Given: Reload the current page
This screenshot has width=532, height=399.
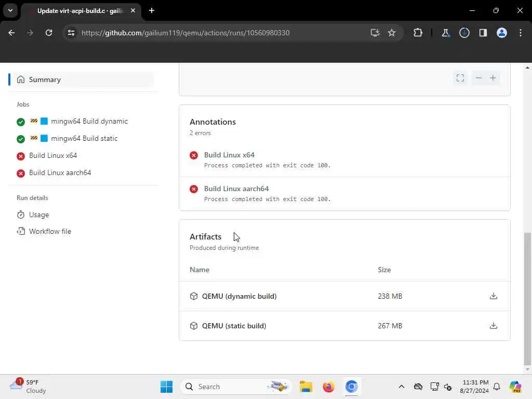Looking at the screenshot, I should click(x=49, y=33).
